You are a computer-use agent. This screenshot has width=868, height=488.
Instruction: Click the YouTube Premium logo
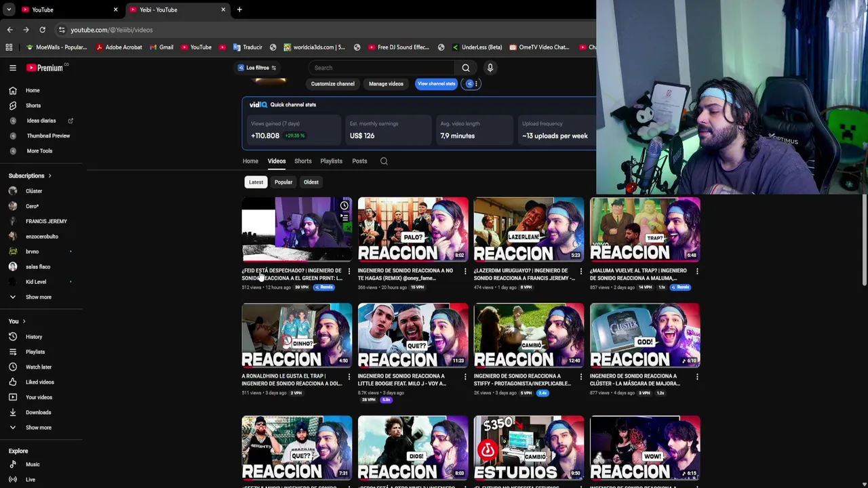tap(45, 68)
